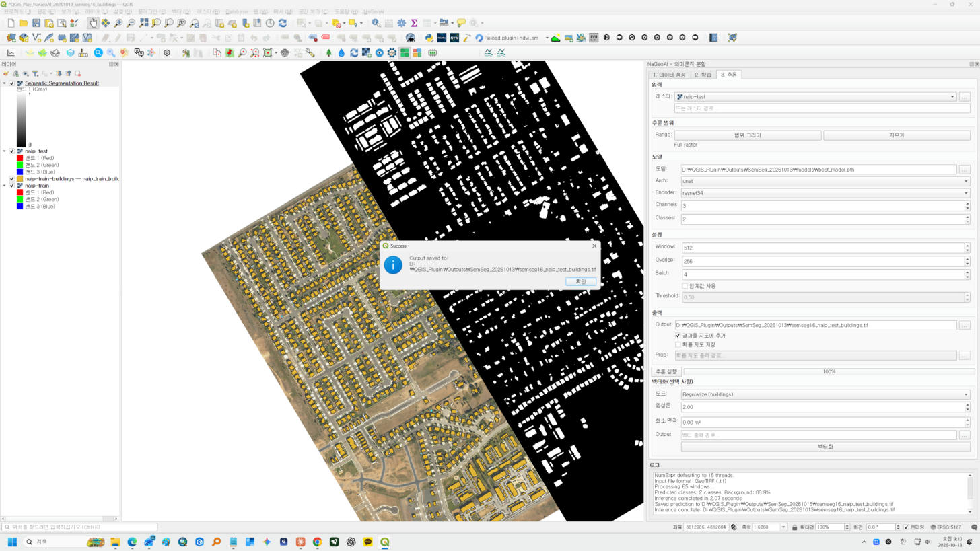Click the Zoom In magnifier tool
Screen dimensions: 980x551
[x=118, y=23]
